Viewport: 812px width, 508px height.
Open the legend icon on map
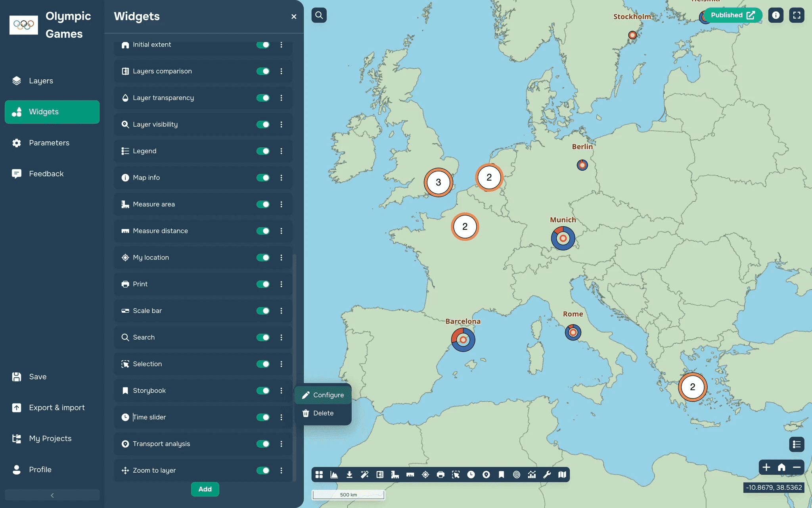point(797,444)
